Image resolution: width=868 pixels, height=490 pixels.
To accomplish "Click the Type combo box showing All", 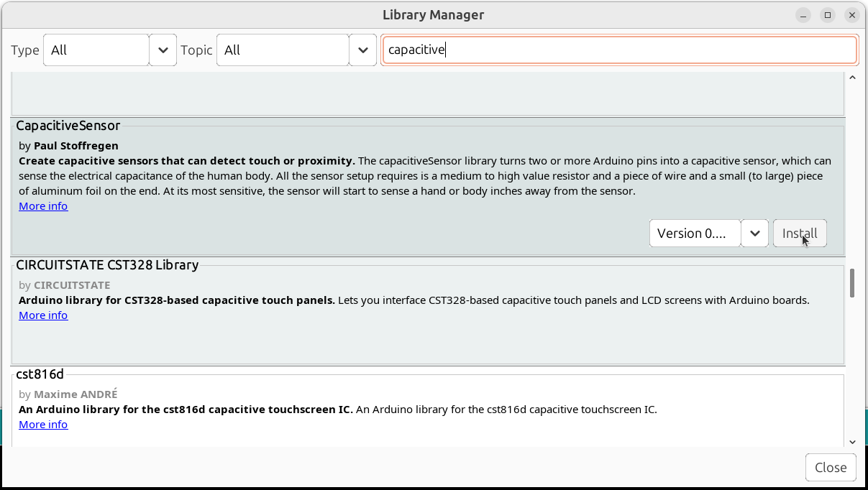I will (x=96, y=50).
